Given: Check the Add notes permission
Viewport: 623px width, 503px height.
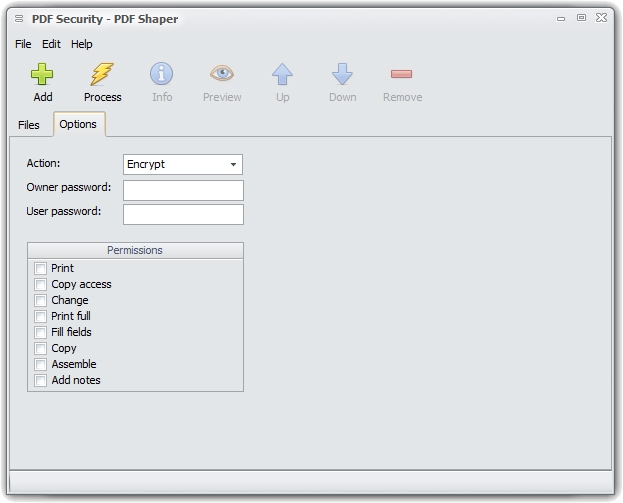Looking at the screenshot, I should click(x=40, y=380).
